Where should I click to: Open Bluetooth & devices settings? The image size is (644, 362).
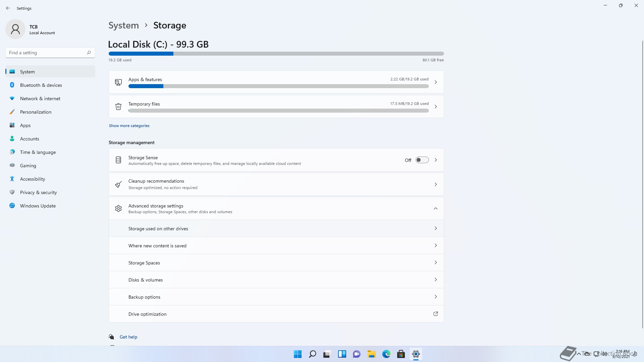50,85
